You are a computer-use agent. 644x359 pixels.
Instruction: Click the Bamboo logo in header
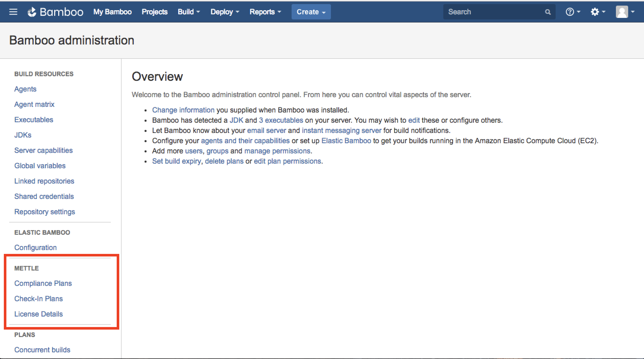coord(55,12)
